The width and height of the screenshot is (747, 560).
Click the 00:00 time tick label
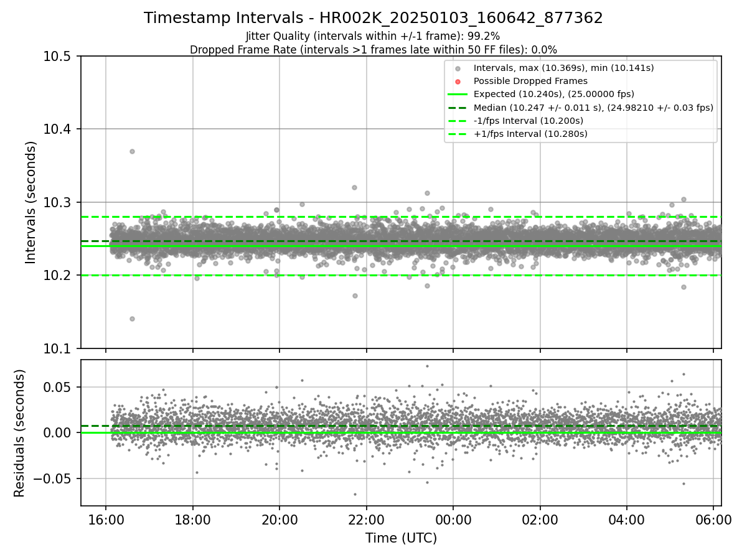pyautogui.click(x=453, y=518)
